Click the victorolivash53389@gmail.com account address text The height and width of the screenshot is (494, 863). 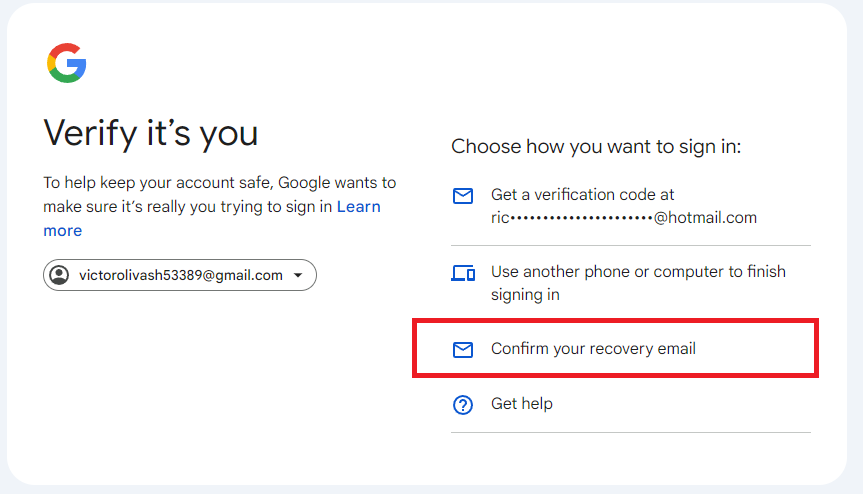(181, 275)
